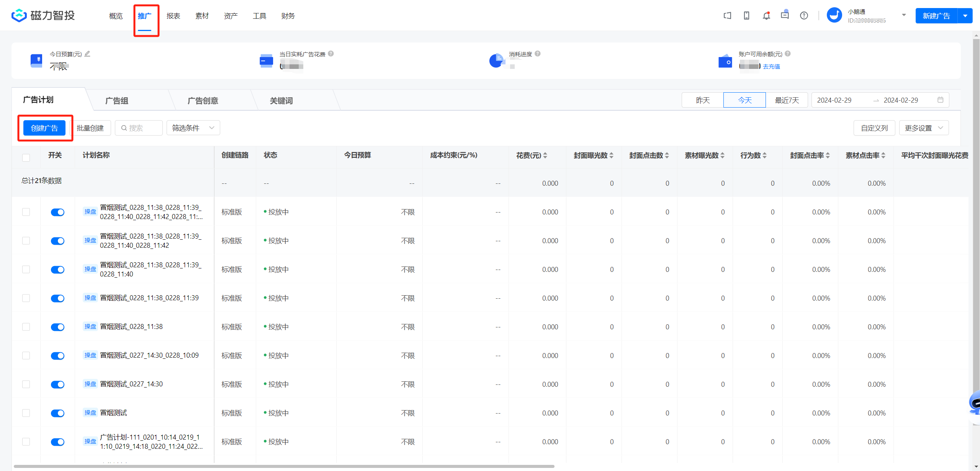Open the calendar icon in date range picker
This screenshot has height=471, width=980.
[x=940, y=100]
